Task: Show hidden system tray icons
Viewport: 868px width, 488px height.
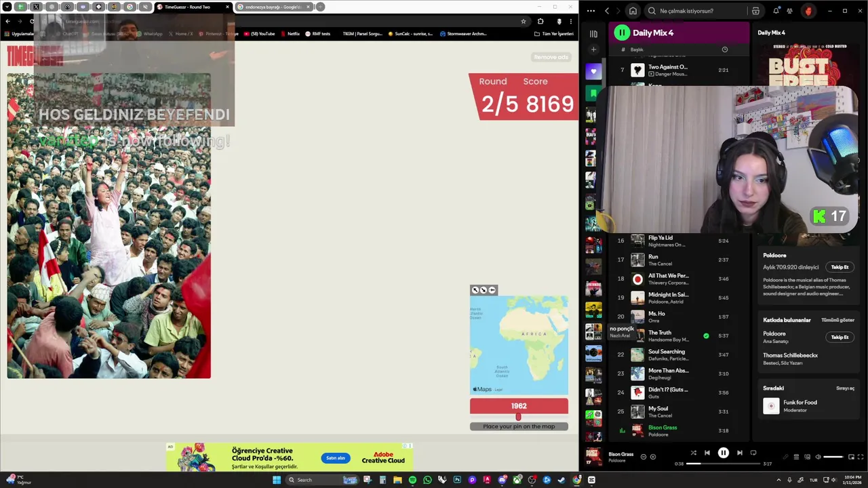Action: [778, 480]
